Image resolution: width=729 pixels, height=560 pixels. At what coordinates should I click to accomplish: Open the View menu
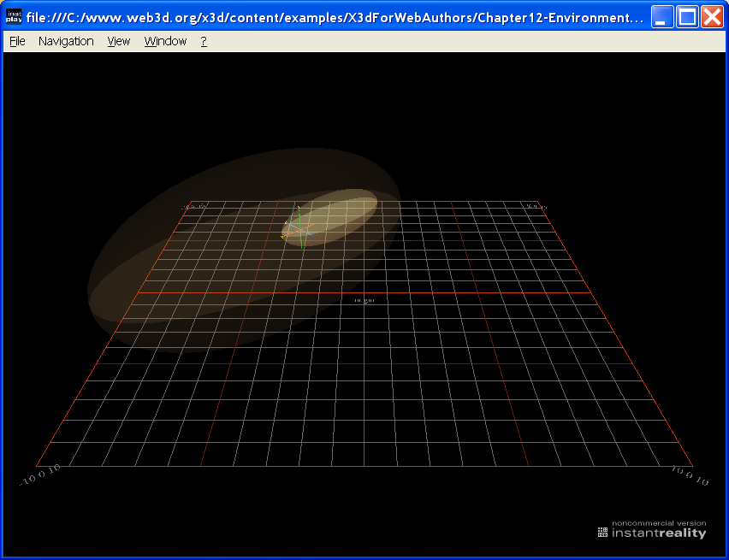(118, 40)
